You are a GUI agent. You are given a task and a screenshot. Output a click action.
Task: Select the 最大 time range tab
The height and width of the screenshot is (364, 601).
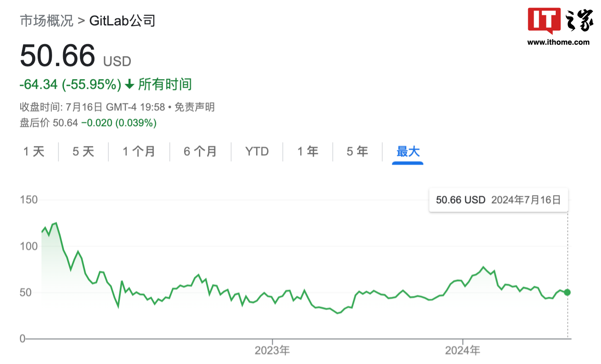[408, 151]
